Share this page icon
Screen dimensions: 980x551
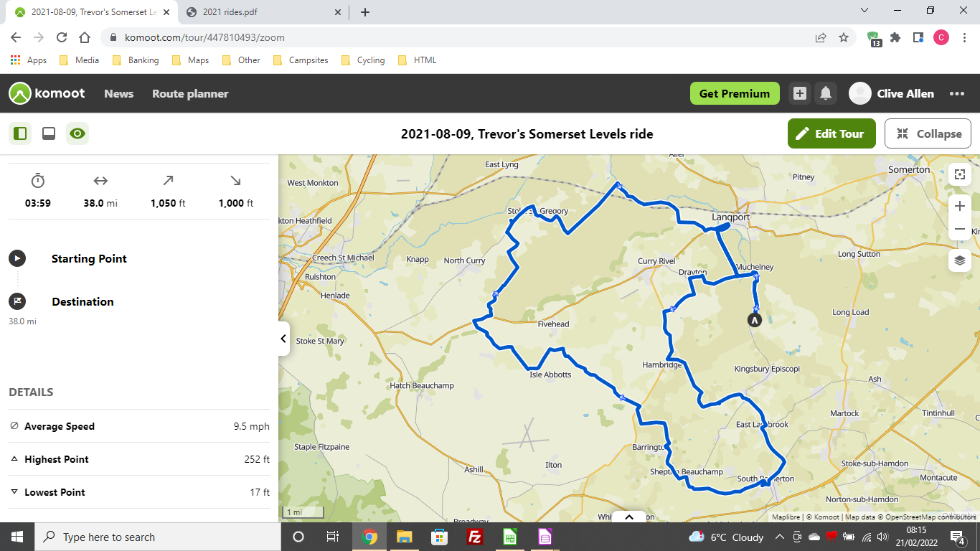821,37
